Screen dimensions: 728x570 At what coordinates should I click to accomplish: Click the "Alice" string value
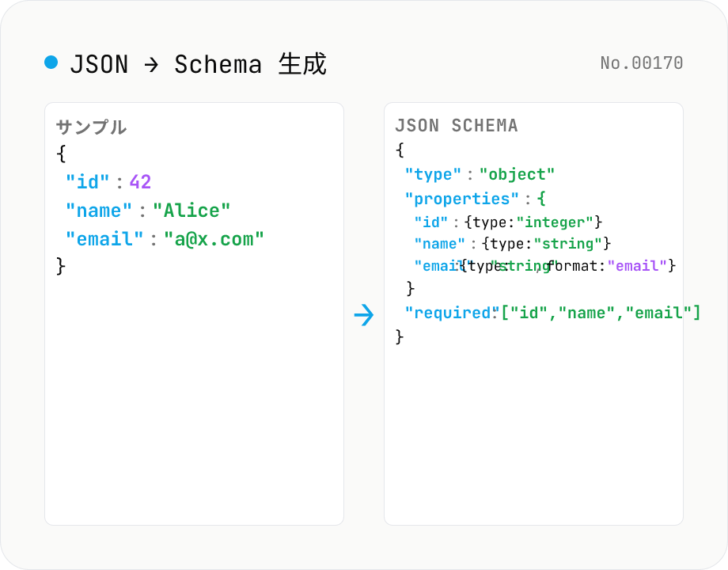pyautogui.click(x=191, y=211)
